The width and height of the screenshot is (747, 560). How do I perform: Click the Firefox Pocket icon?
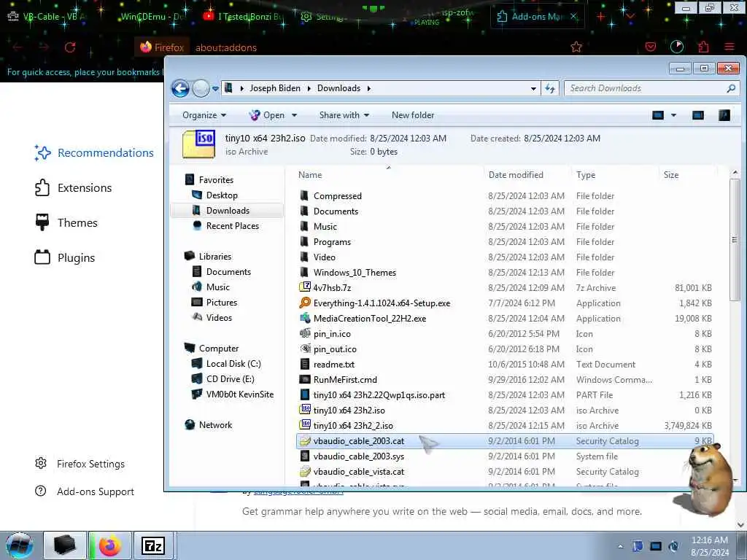tap(651, 47)
